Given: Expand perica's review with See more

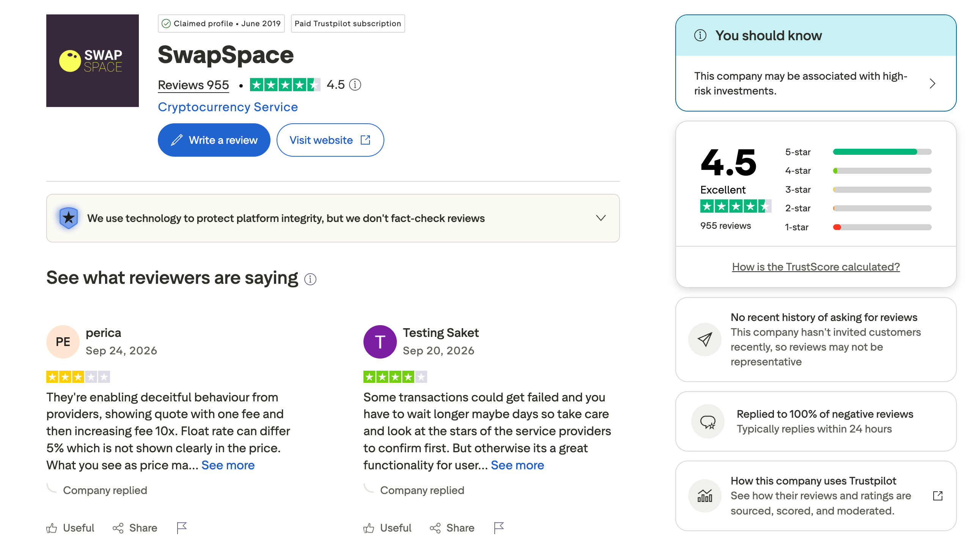Looking at the screenshot, I should point(228,465).
